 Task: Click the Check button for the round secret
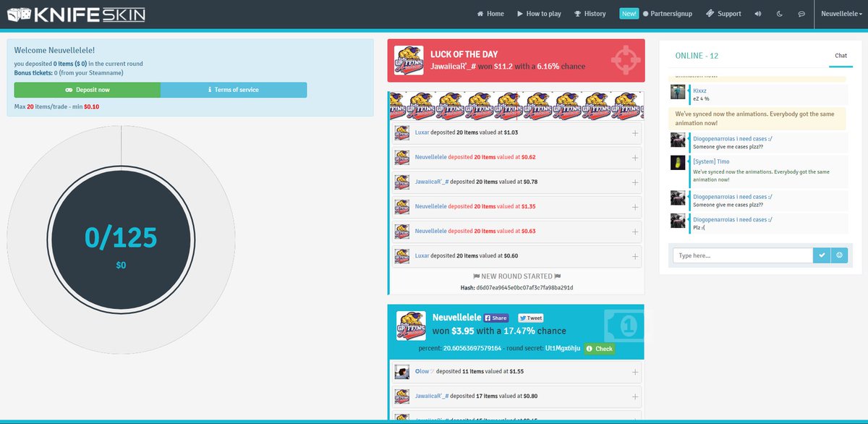click(600, 349)
